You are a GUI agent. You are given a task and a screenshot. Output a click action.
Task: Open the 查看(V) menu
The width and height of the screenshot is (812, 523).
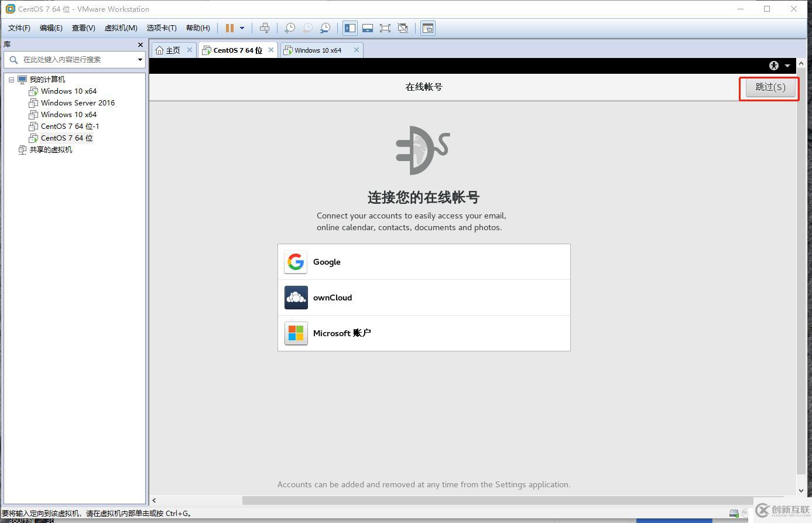(83, 28)
